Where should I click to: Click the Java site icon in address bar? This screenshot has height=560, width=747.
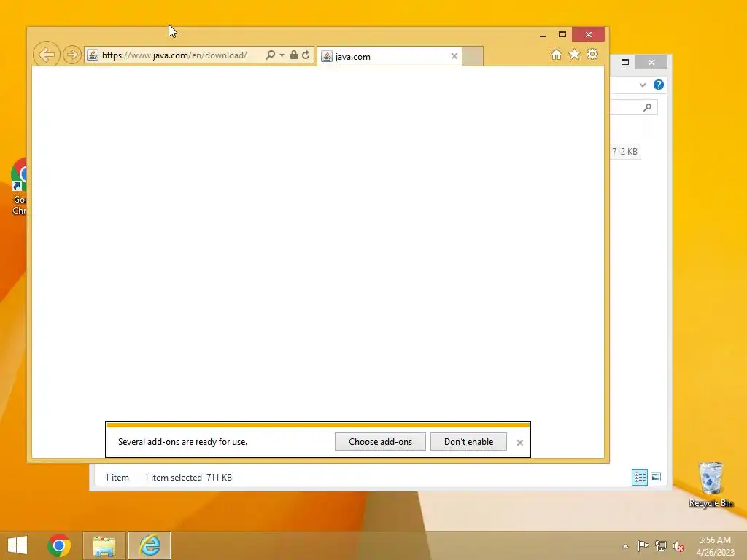click(93, 55)
